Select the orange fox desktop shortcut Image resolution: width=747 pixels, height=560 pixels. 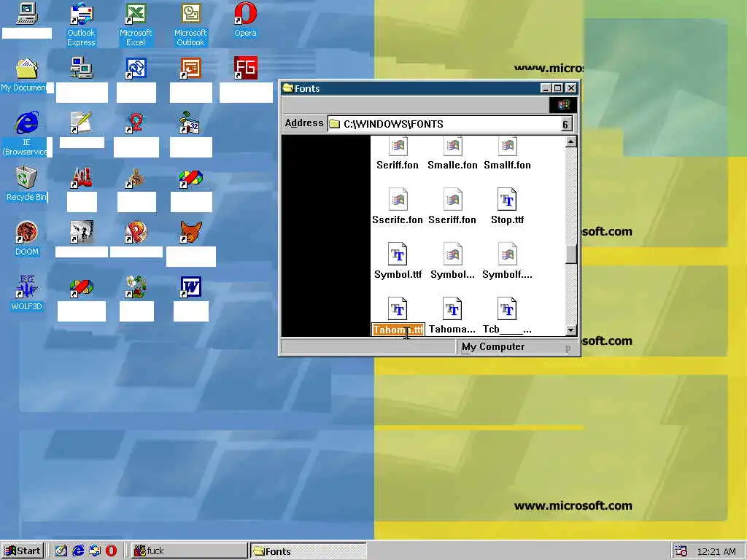coord(190,233)
